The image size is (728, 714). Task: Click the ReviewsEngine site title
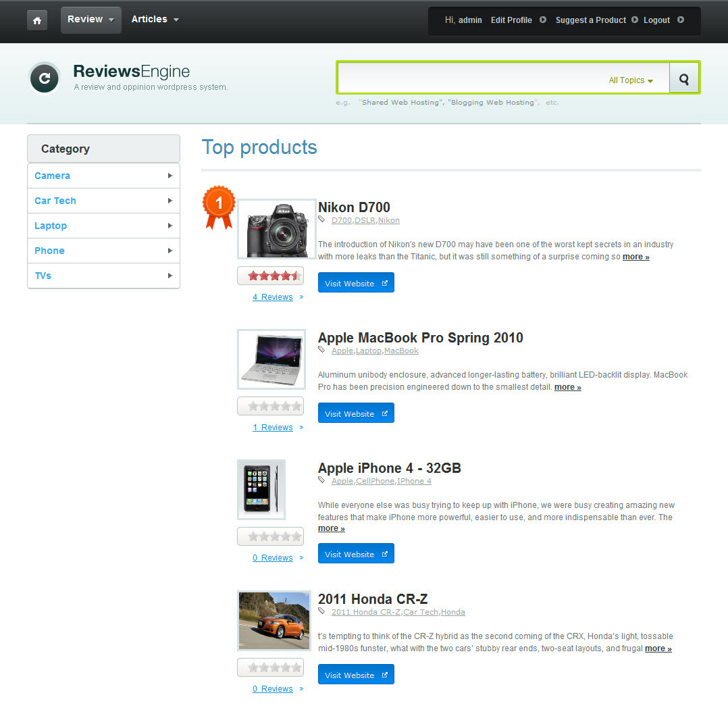[x=132, y=72]
